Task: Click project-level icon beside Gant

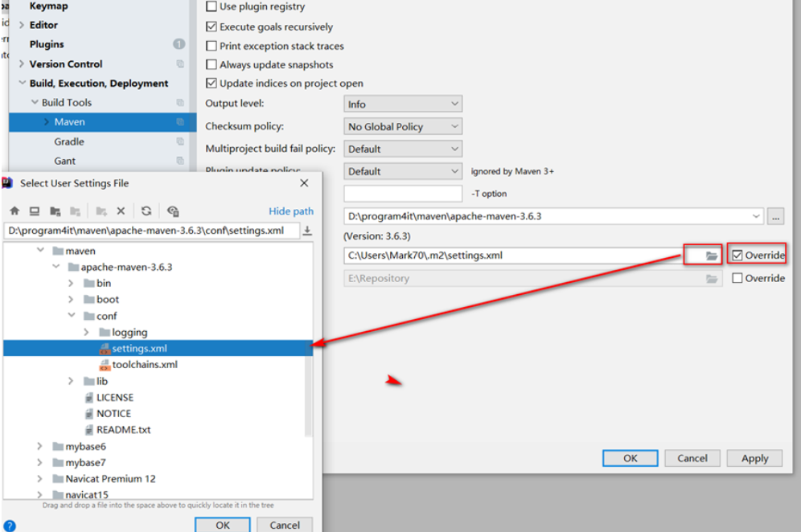Action: coord(180,161)
